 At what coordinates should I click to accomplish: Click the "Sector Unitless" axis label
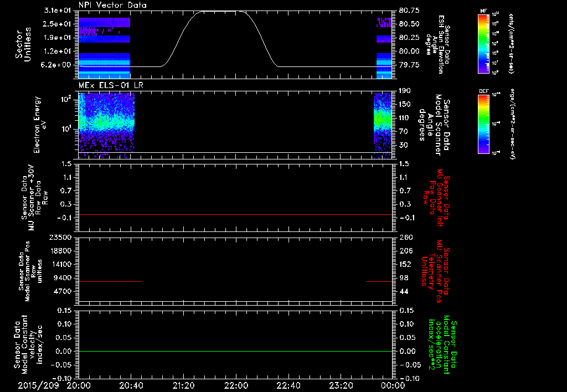pyautogui.click(x=23, y=44)
